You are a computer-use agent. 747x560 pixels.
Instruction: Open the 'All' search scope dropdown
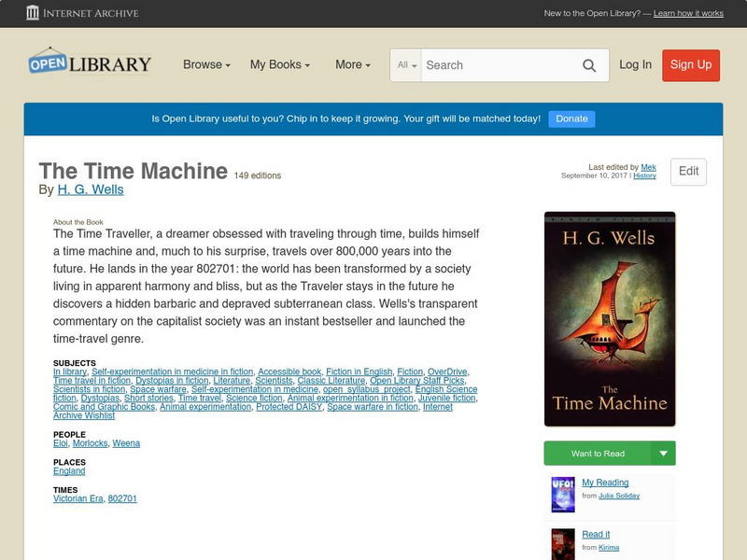(x=405, y=65)
